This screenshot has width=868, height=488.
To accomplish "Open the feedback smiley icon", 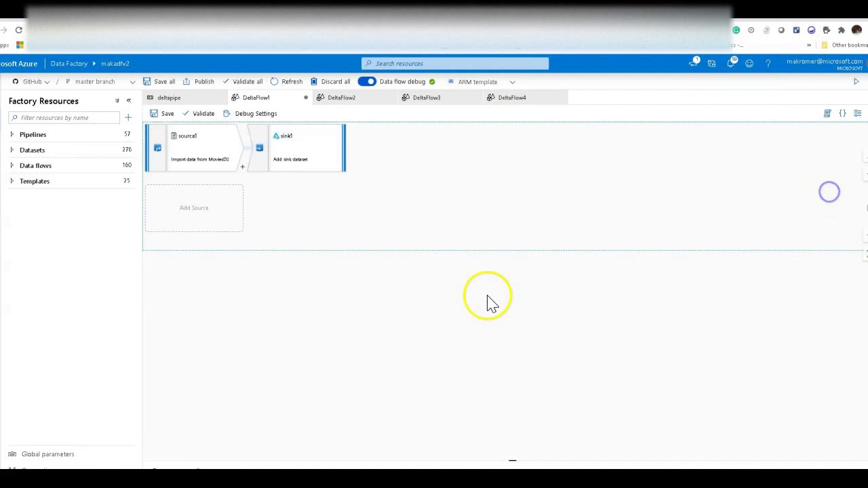I will (x=749, y=64).
